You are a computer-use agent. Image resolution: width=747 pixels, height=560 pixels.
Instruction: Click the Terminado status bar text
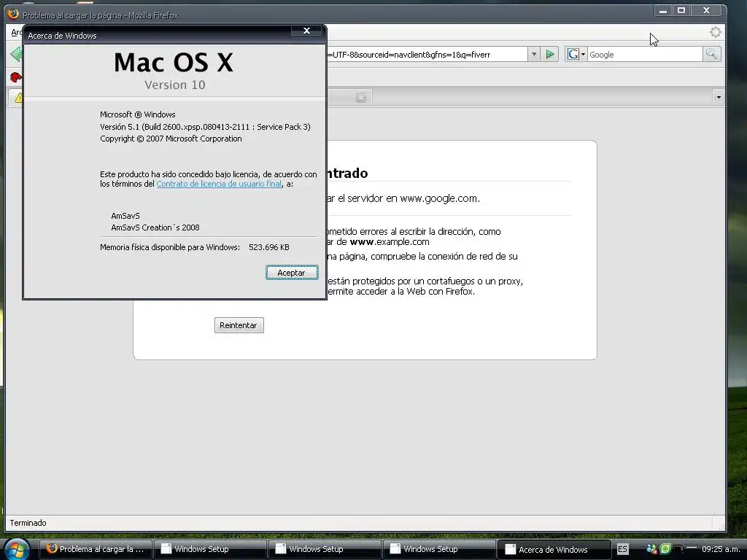[28, 523]
